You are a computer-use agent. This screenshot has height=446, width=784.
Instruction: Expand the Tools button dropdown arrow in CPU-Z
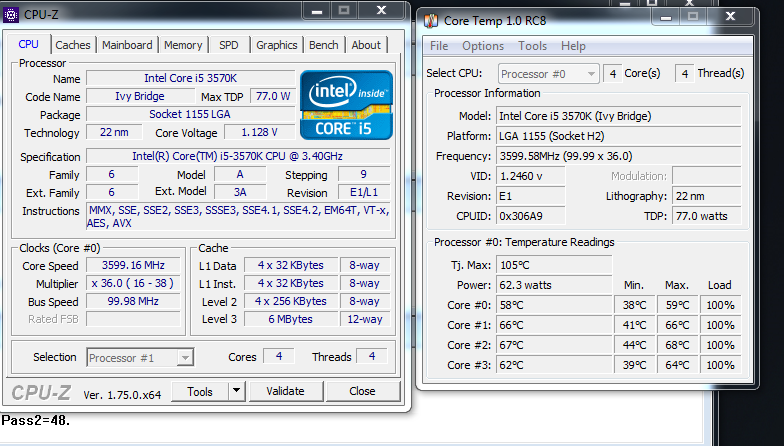pos(237,392)
